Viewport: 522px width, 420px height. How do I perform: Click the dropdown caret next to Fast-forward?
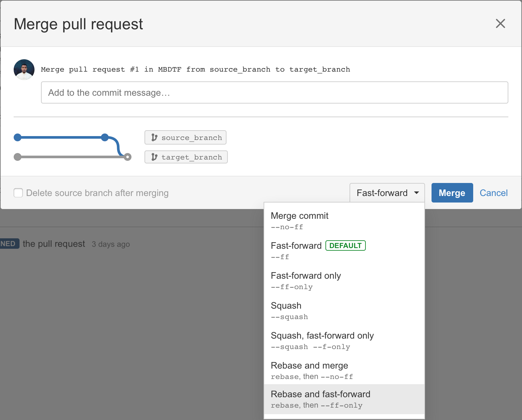point(417,193)
